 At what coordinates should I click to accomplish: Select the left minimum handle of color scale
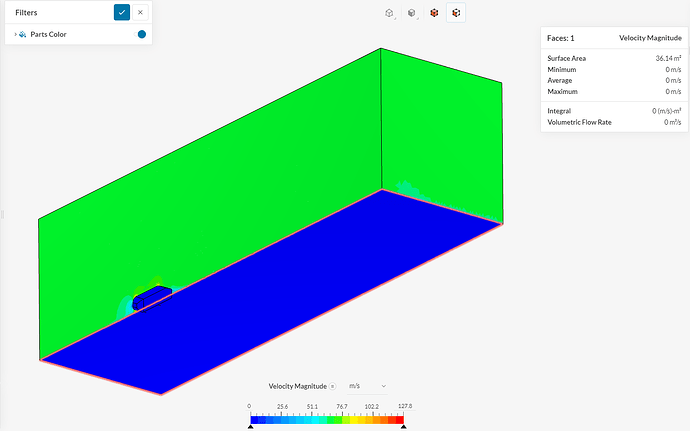(251, 427)
